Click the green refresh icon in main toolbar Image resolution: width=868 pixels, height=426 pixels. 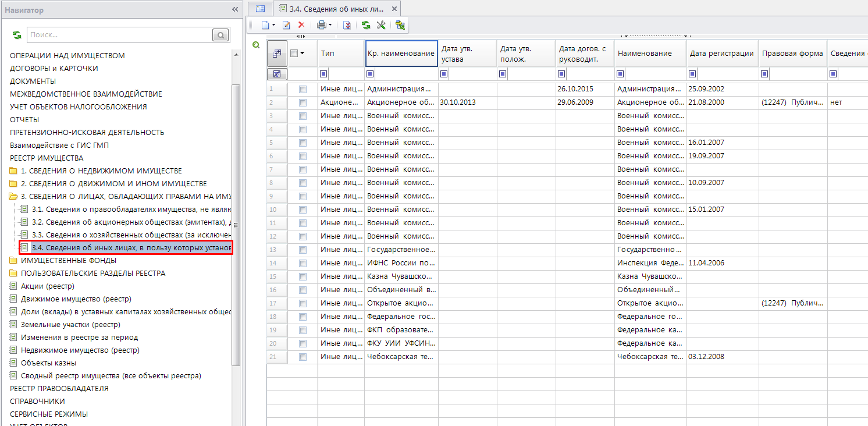point(366,25)
